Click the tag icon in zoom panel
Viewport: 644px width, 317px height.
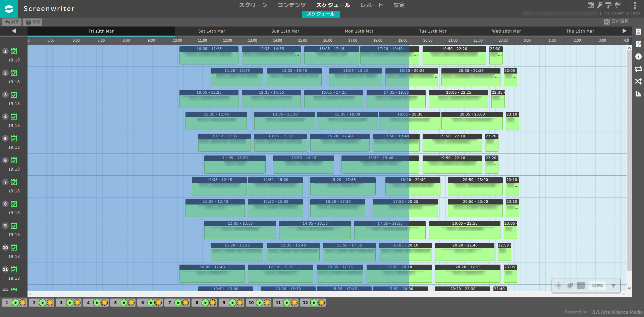[570, 286]
